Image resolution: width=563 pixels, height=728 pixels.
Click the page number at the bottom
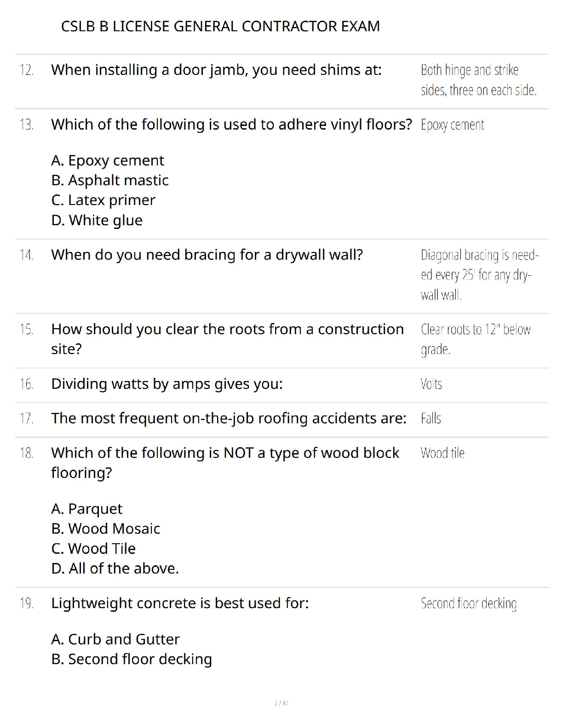click(281, 703)
